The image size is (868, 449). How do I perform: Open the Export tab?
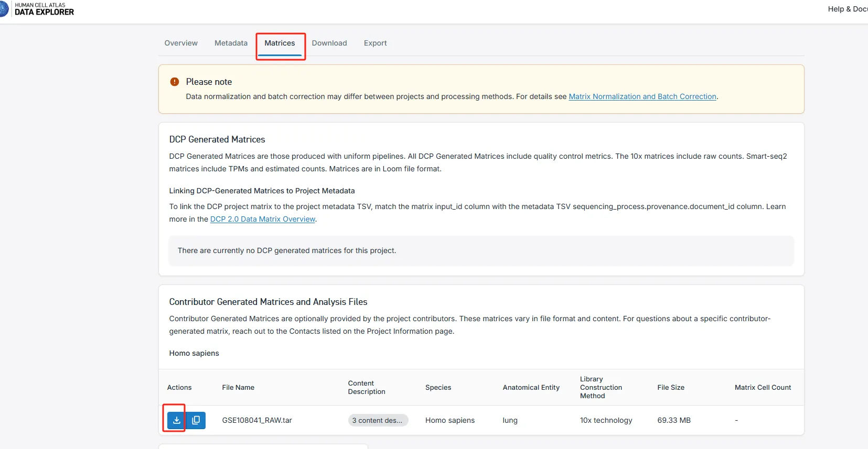click(375, 43)
